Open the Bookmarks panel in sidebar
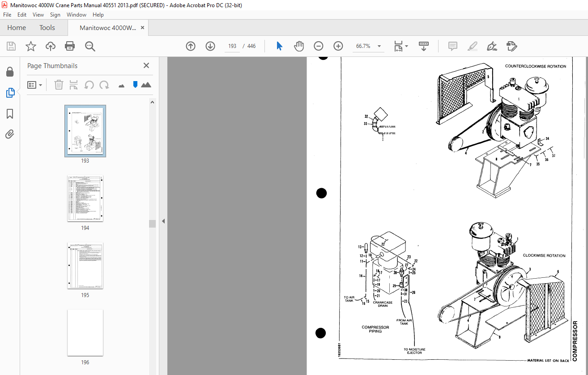588x375 pixels. pos(10,114)
